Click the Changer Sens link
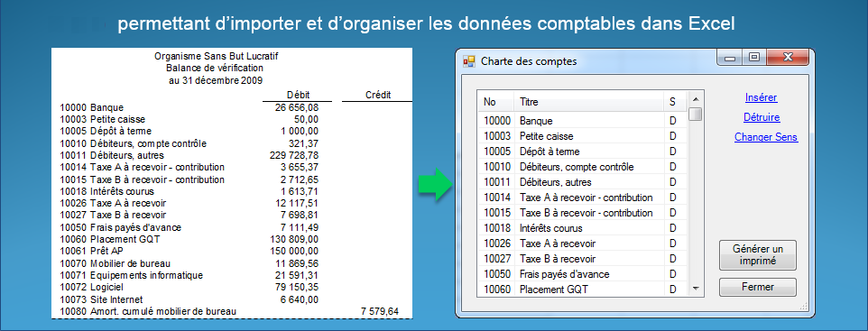The height and width of the screenshot is (331, 868). click(x=766, y=137)
